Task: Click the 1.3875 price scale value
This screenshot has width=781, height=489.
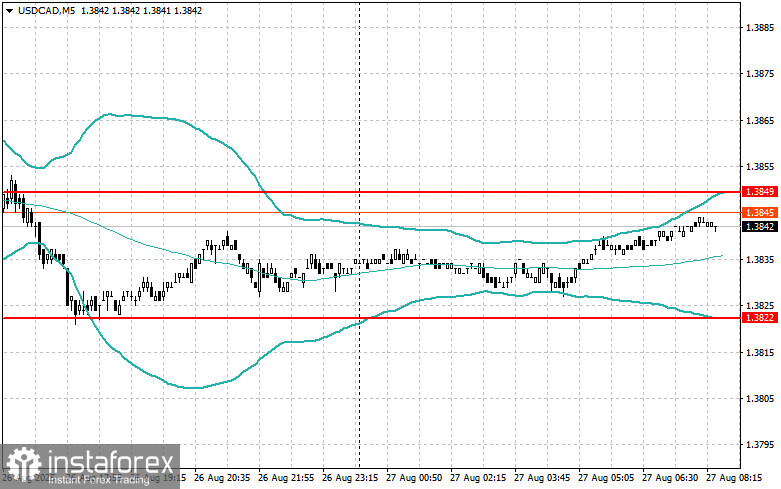Action: [x=760, y=74]
